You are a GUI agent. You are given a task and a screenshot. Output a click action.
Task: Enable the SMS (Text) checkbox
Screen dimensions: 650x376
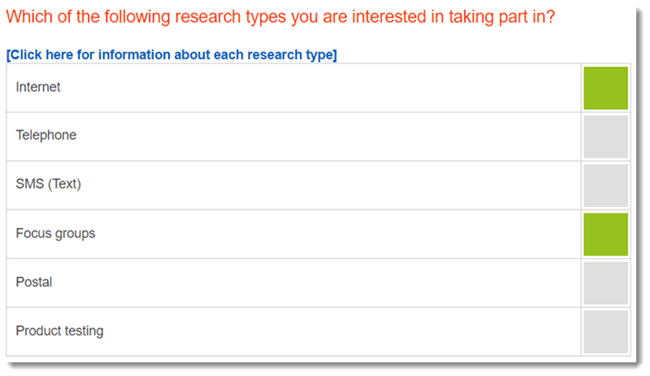pyautogui.click(x=605, y=185)
